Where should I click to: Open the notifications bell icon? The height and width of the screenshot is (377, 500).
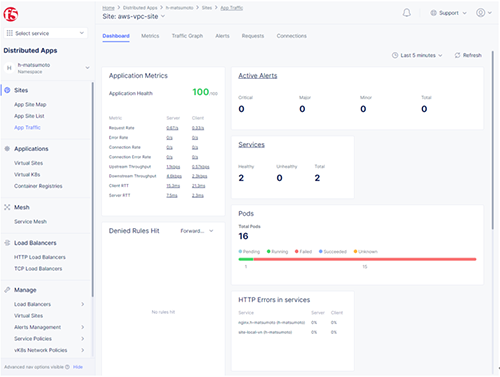pos(406,13)
